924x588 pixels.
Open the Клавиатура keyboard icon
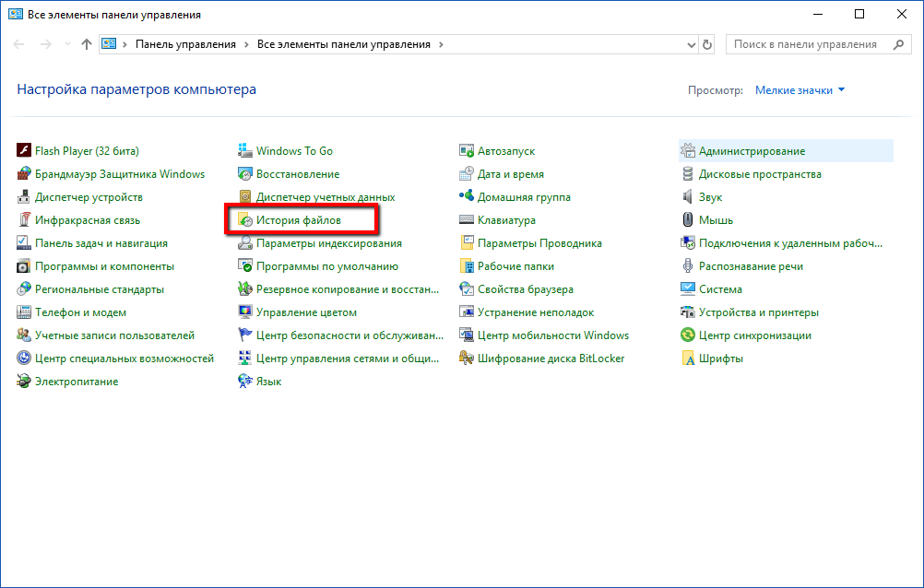(467, 219)
